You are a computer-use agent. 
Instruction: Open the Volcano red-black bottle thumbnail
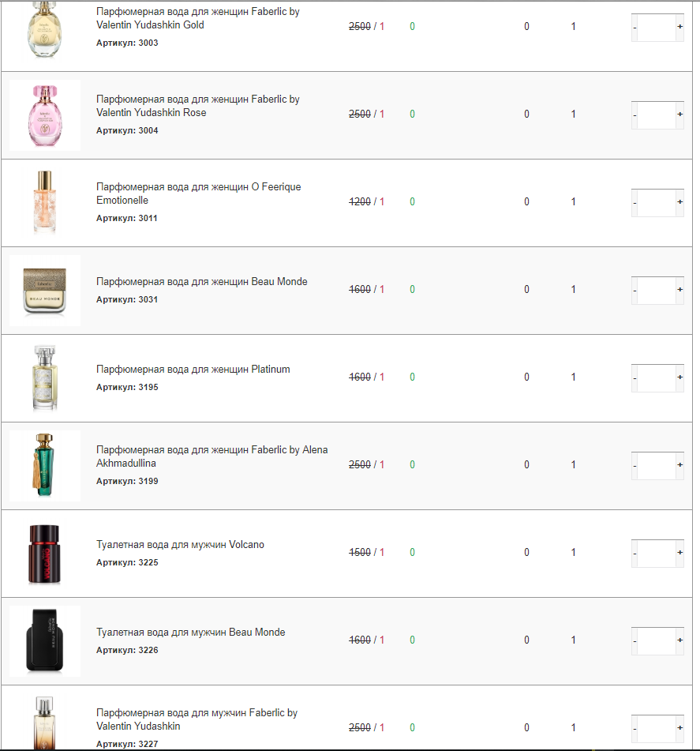pos(45,554)
